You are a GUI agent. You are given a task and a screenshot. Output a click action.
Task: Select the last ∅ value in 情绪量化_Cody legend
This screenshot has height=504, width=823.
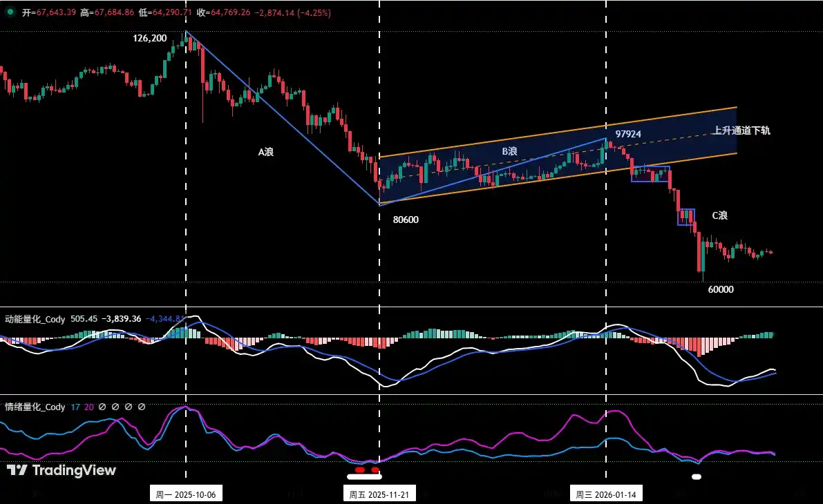pyautogui.click(x=142, y=407)
